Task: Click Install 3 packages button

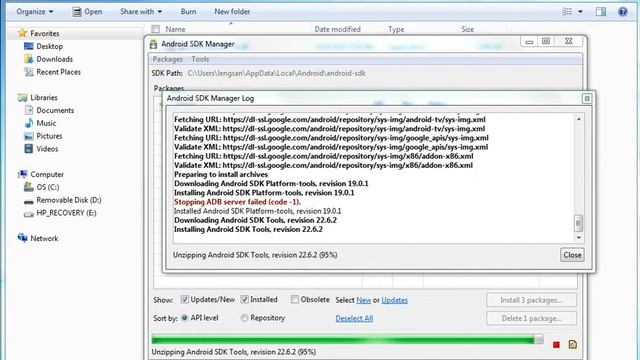Action: pyautogui.click(x=531, y=300)
